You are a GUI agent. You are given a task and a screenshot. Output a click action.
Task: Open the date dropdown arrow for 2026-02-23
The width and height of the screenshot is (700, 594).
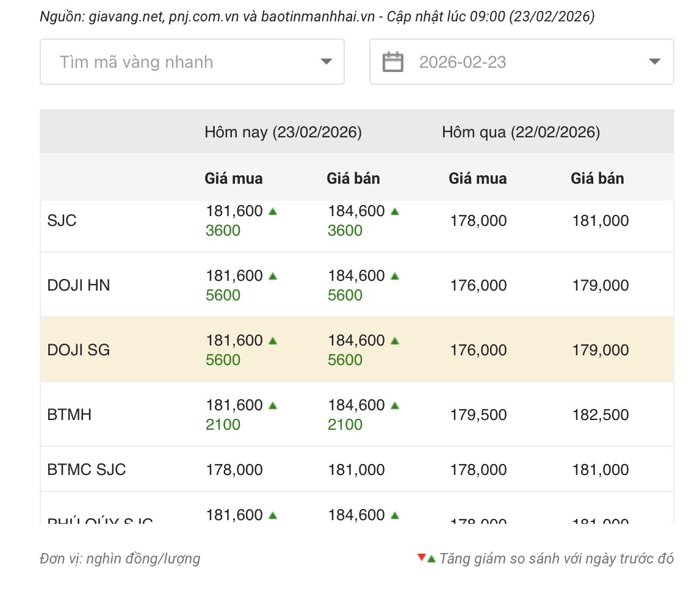655,62
